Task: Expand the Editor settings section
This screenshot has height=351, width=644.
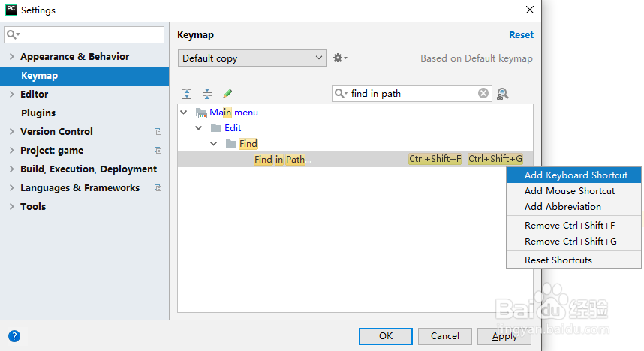Action: point(11,94)
